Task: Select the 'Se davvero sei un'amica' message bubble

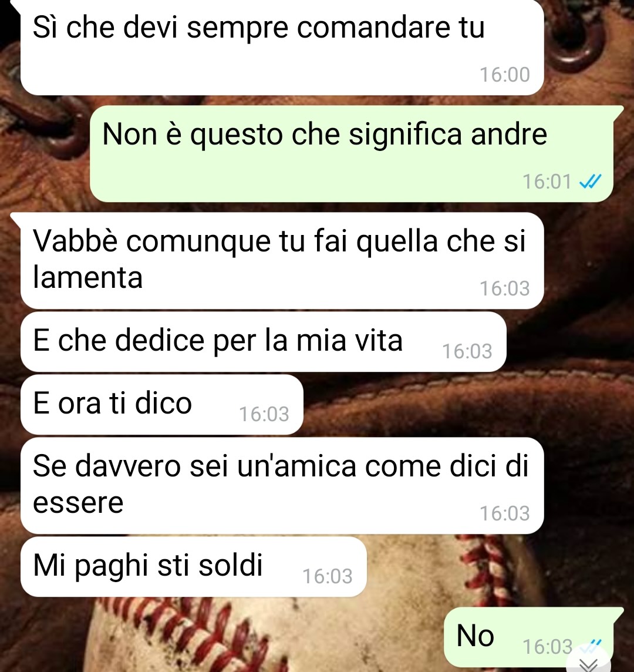Action: coord(282,486)
